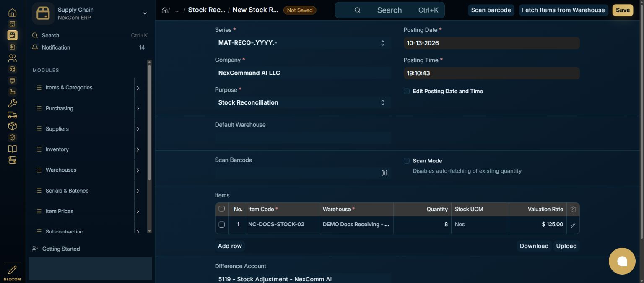Click the breadcrumb home icon

(x=164, y=10)
